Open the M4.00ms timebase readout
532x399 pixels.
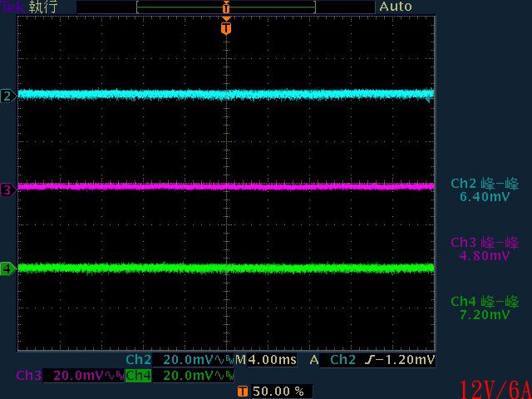tap(268, 360)
